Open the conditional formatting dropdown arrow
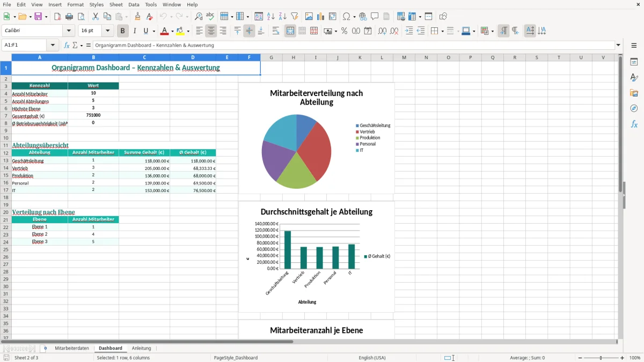 492,31
